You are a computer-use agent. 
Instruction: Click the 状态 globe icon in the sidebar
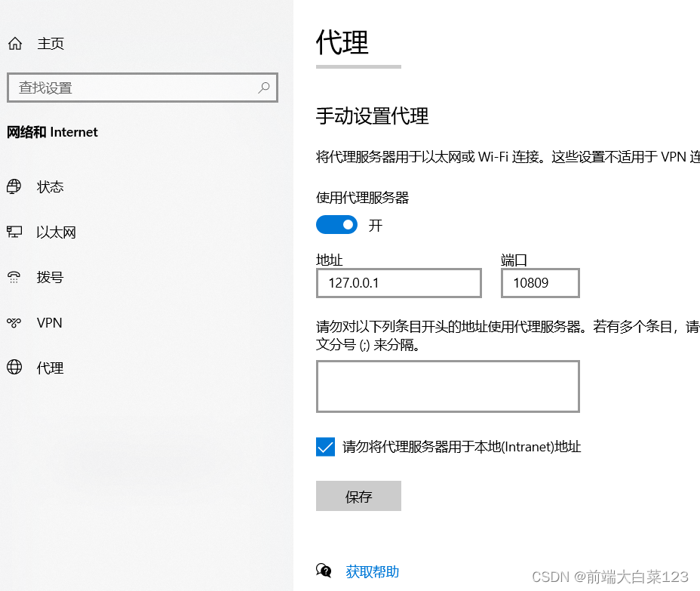point(14,186)
